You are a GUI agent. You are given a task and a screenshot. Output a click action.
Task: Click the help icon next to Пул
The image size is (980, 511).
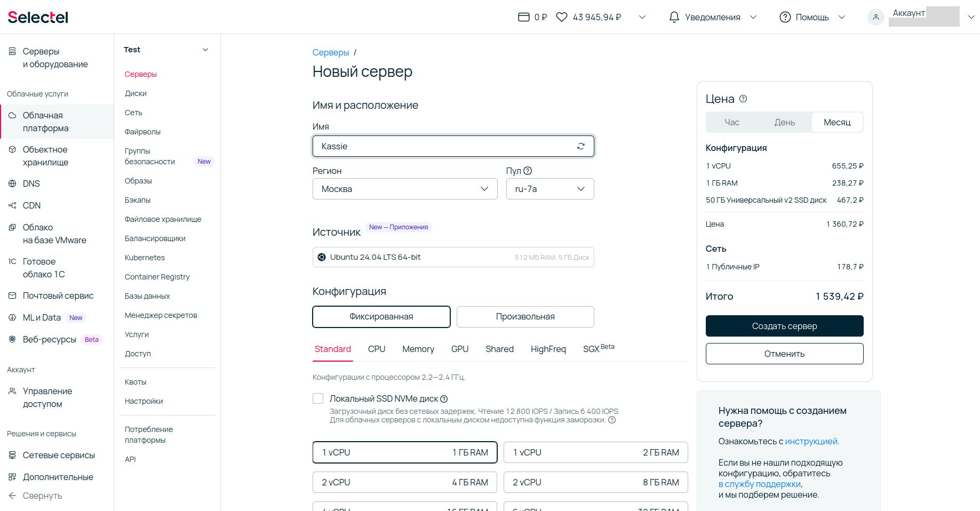click(528, 171)
